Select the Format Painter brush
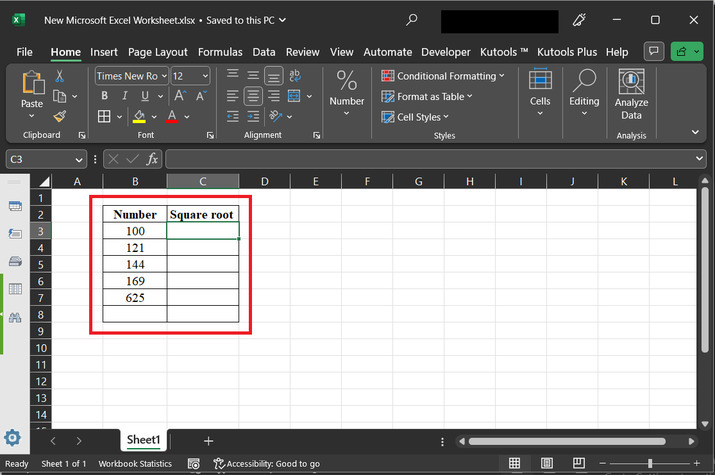Screen dimensions: 715x475 click(x=60, y=116)
